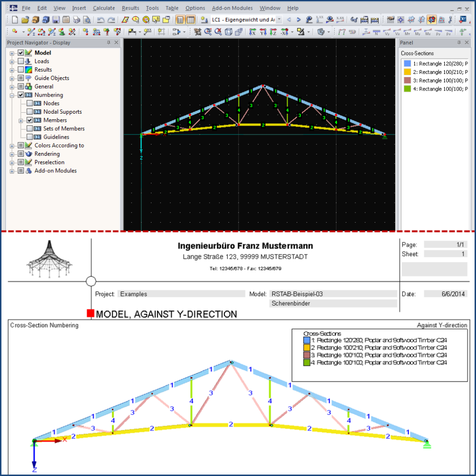Open the Results menu
The image size is (476, 476).
tap(131, 8)
